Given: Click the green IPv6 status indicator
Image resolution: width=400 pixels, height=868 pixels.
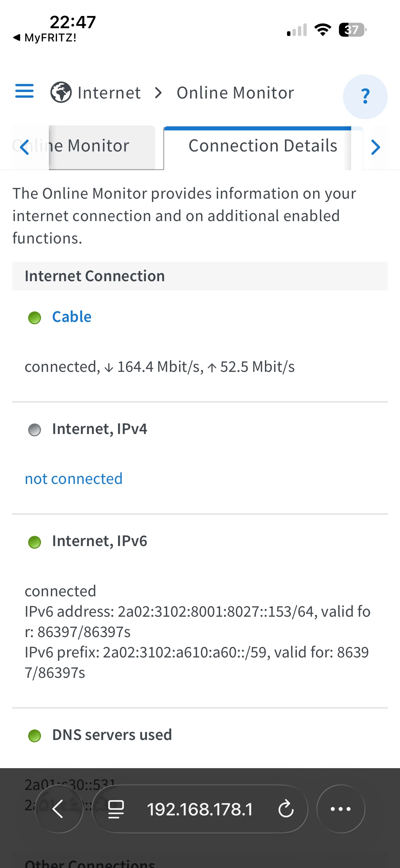Looking at the screenshot, I should tap(35, 542).
